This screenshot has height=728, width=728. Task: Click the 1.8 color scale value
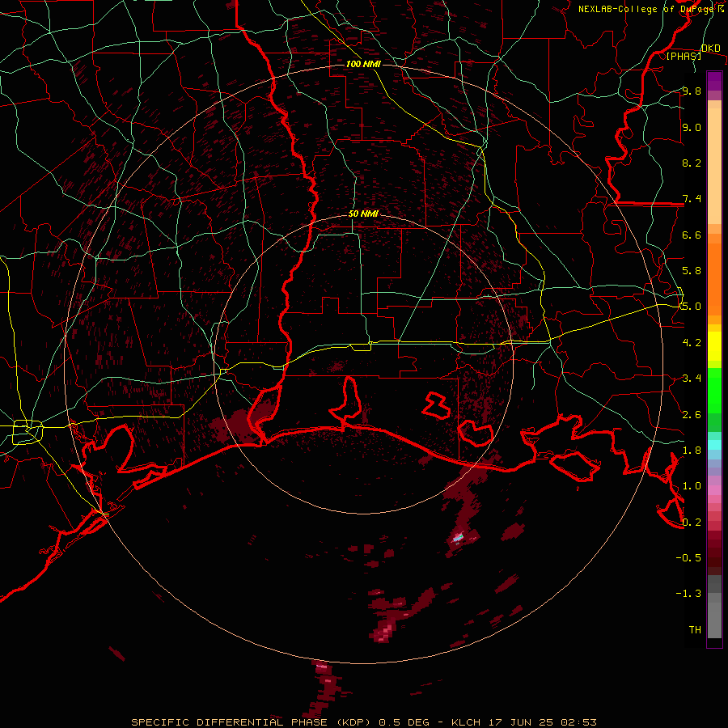point(692,451)
